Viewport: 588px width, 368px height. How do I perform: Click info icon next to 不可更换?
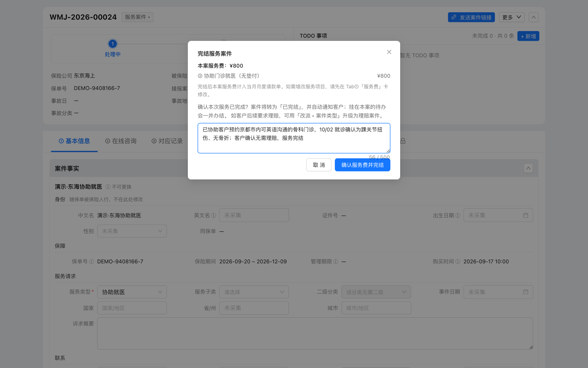point(108,187)
